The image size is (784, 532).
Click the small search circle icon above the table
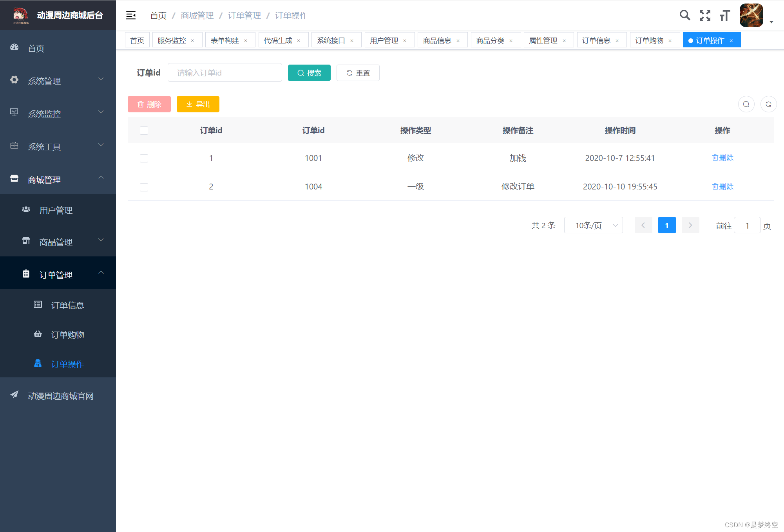746,104
